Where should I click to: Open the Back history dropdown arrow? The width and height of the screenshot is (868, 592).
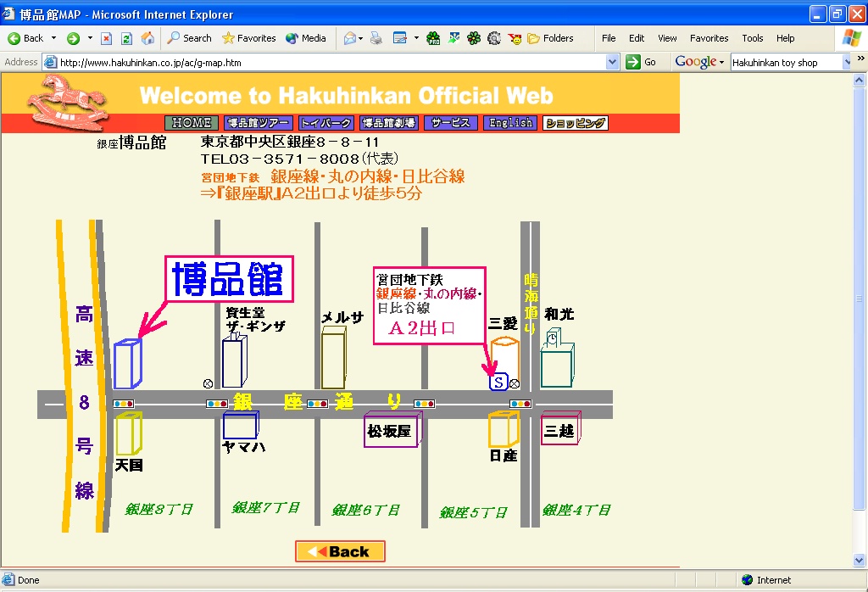[53, 38]
